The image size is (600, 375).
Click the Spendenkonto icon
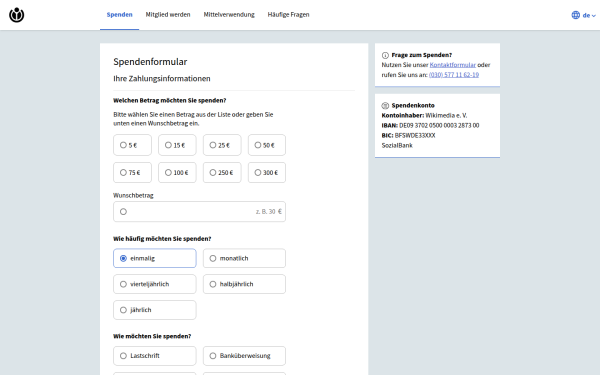[385, 106]
